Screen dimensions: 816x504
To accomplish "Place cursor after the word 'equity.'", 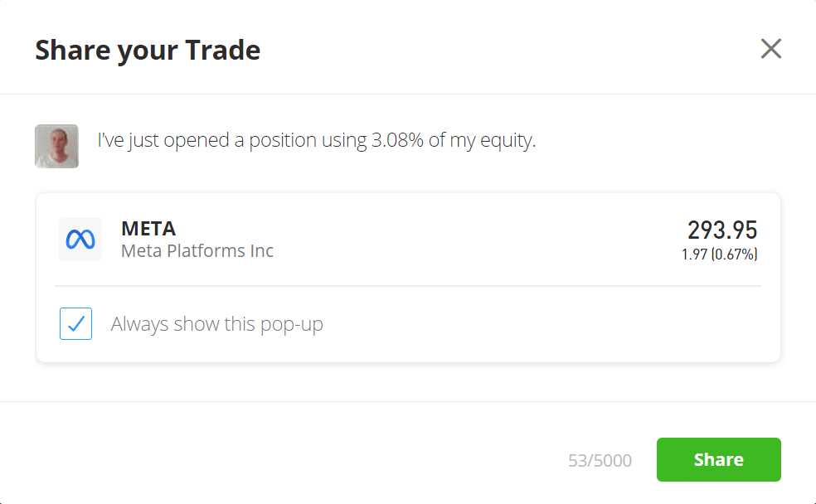I will 537,140.
